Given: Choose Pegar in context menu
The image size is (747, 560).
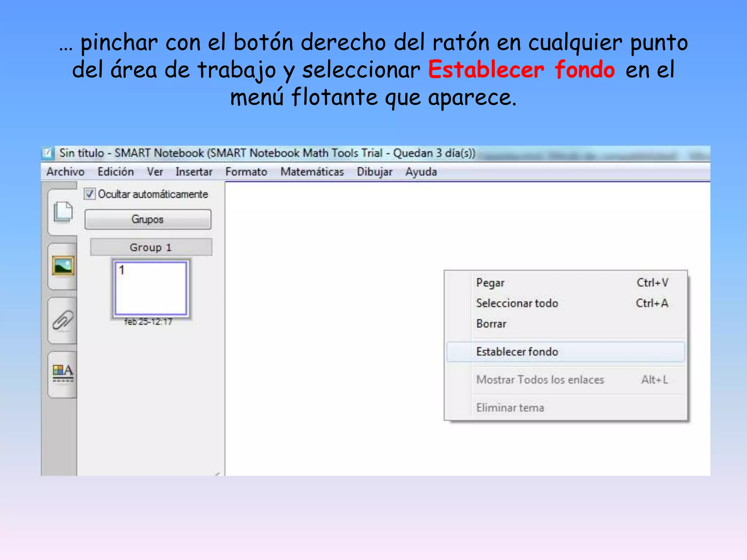Looking at the screenshot, I should tap(566, 283).
